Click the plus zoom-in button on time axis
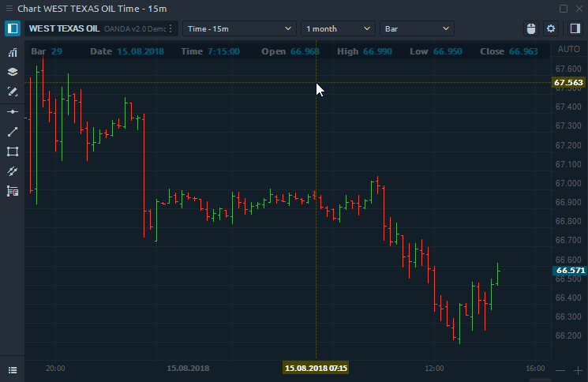 (x=578, y=369)
